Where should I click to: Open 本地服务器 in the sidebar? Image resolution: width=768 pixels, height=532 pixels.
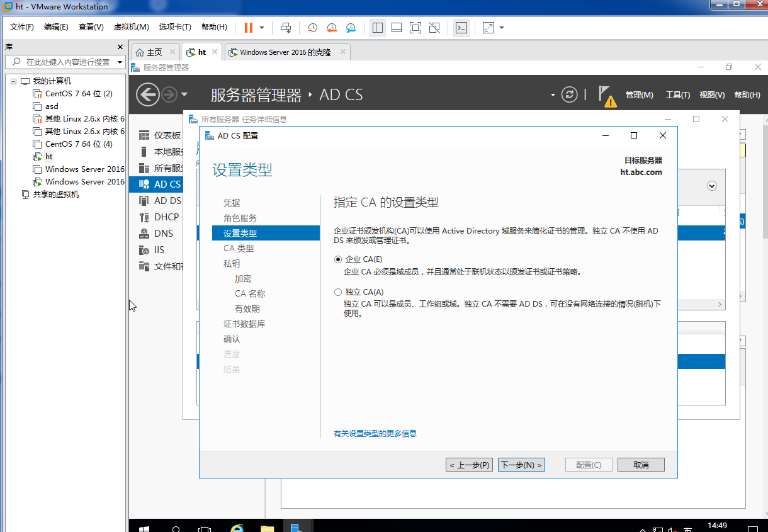click(x=160, y=152)
